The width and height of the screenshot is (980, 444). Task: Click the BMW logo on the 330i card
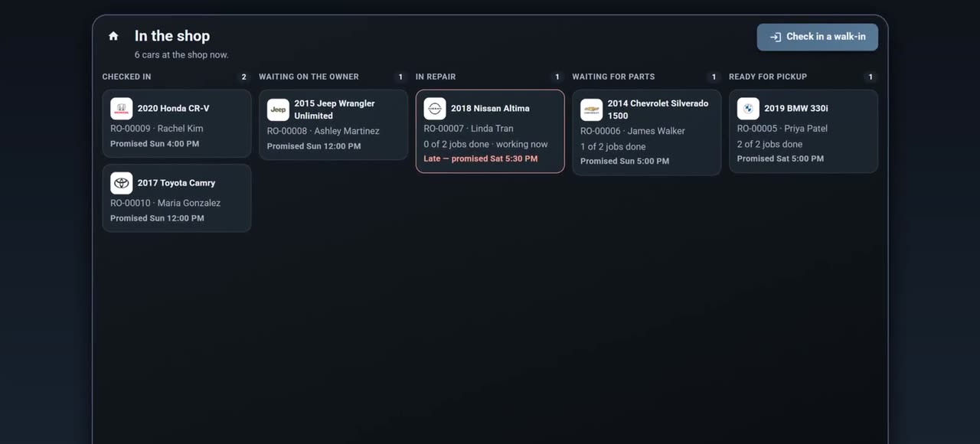tap(748, 109)
